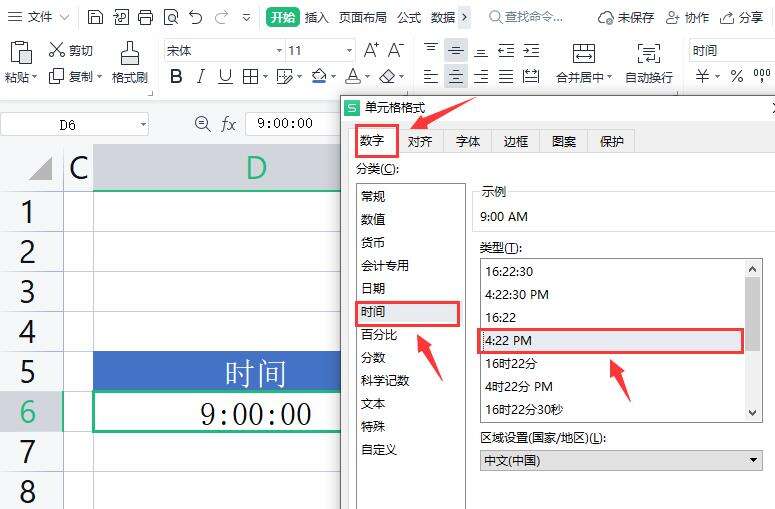This screenshot has height=509, width=775.
Task: Click the 剪切 cut button
Action: (x=71, y=50)
